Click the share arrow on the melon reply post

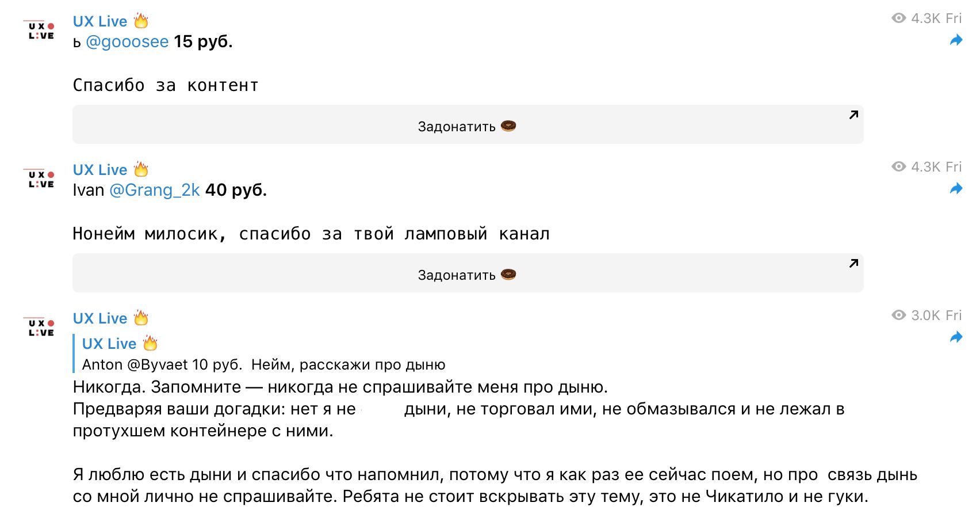(956, 337)
